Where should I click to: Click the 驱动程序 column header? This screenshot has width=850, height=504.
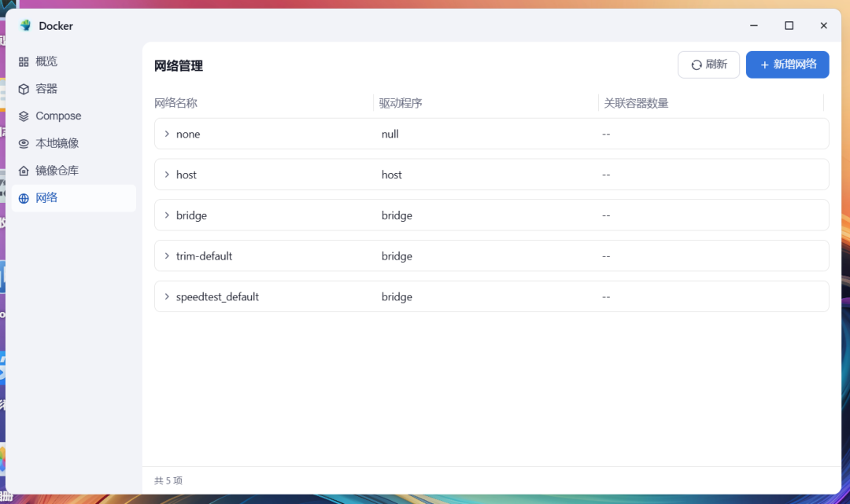[401, 103]
